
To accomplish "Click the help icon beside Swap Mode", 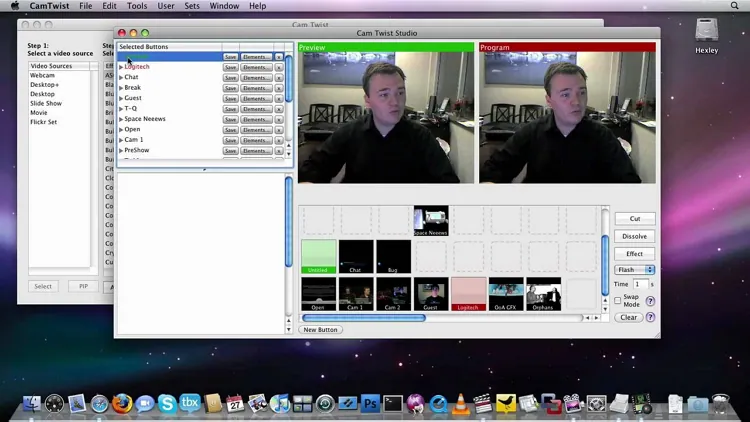I will click(650, 301).
